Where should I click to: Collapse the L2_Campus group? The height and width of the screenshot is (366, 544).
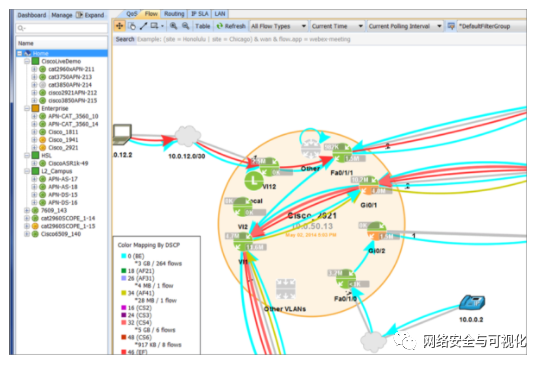(27, 171)
